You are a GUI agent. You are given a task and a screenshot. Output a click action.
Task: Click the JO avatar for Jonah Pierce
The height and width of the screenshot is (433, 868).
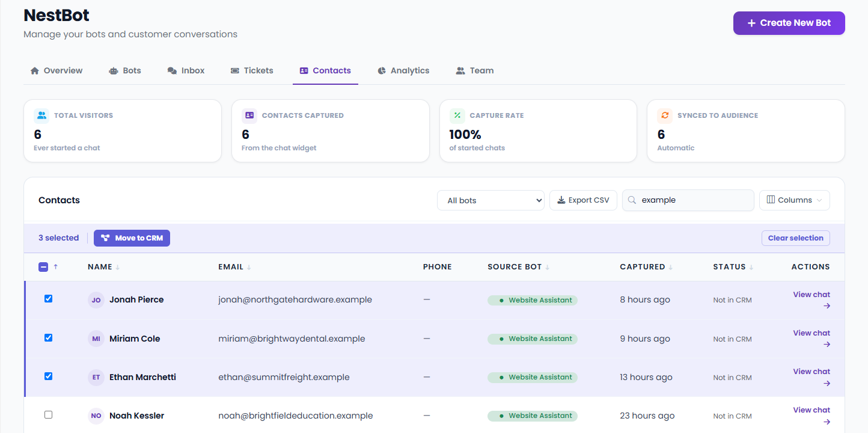(96, 300)
